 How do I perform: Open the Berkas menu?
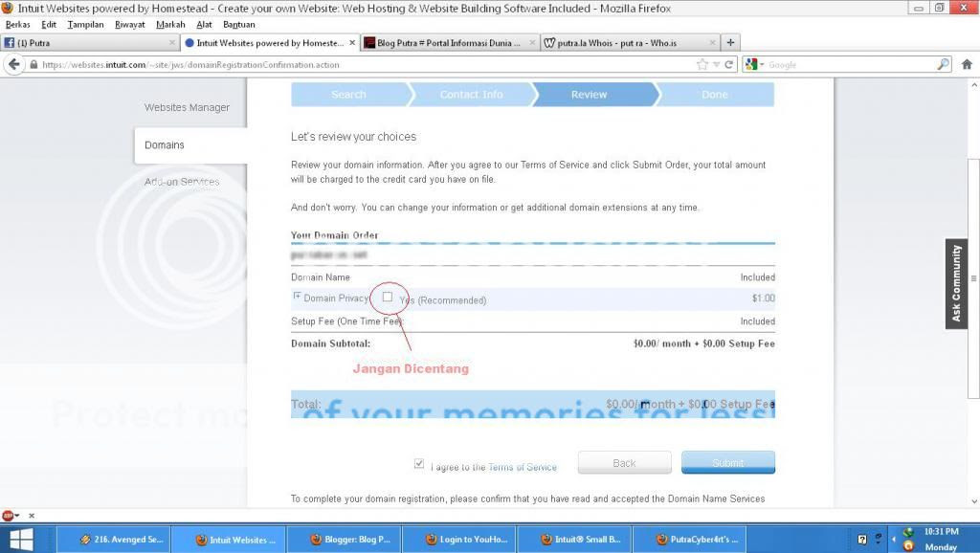(17, 24)
